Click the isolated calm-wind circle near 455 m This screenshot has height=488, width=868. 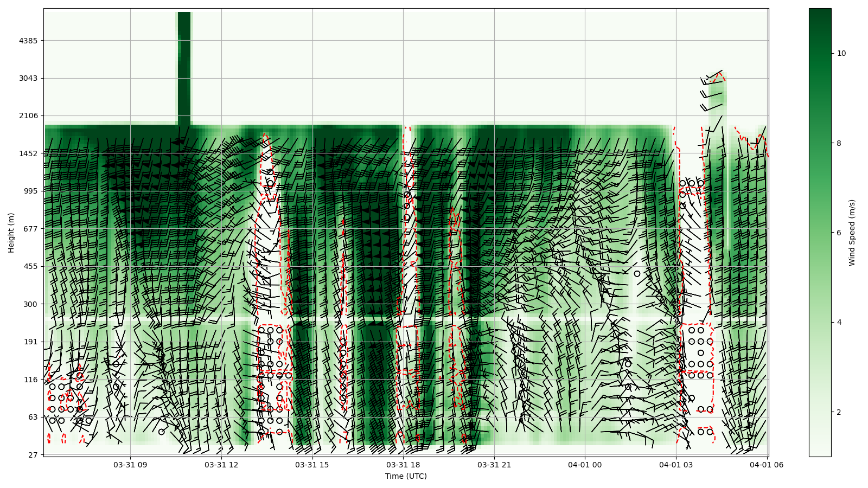(x=637, y=274)
